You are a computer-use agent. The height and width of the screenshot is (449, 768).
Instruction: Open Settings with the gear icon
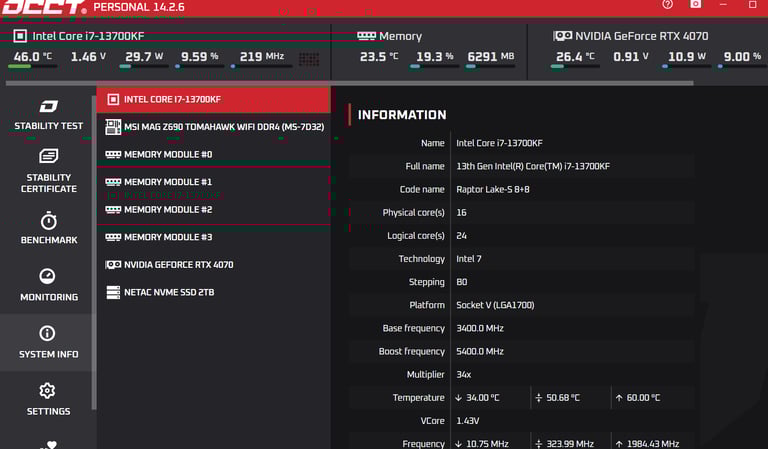48,399
